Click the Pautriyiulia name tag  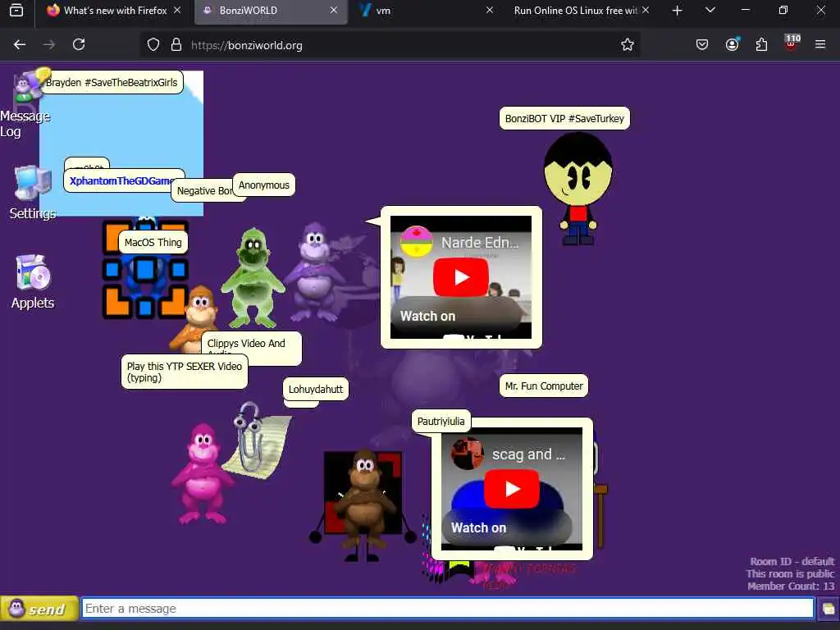tap(441, 421)
